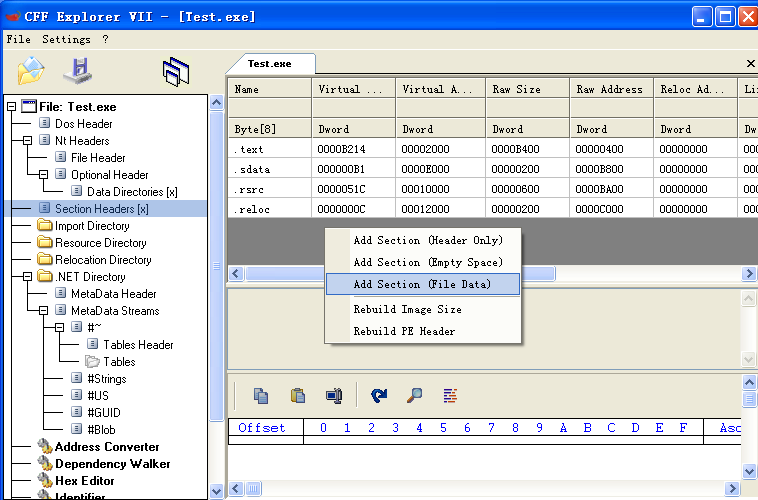Click the Address Converter tool icon

click(x=45, y=446)
